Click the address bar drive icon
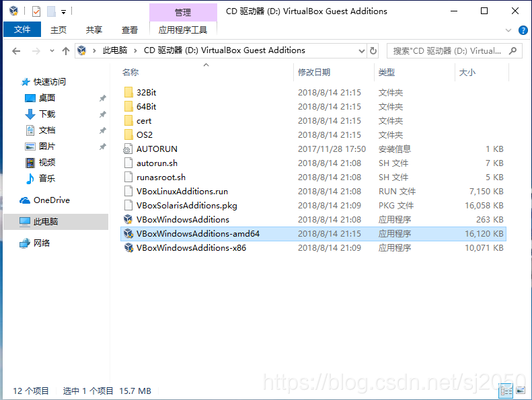Viewport: 532px width, 400px height. click(82, 50)
